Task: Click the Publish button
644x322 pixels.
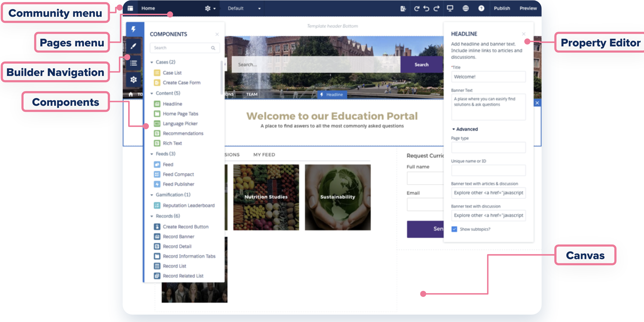Action: [x=502, y=8]
